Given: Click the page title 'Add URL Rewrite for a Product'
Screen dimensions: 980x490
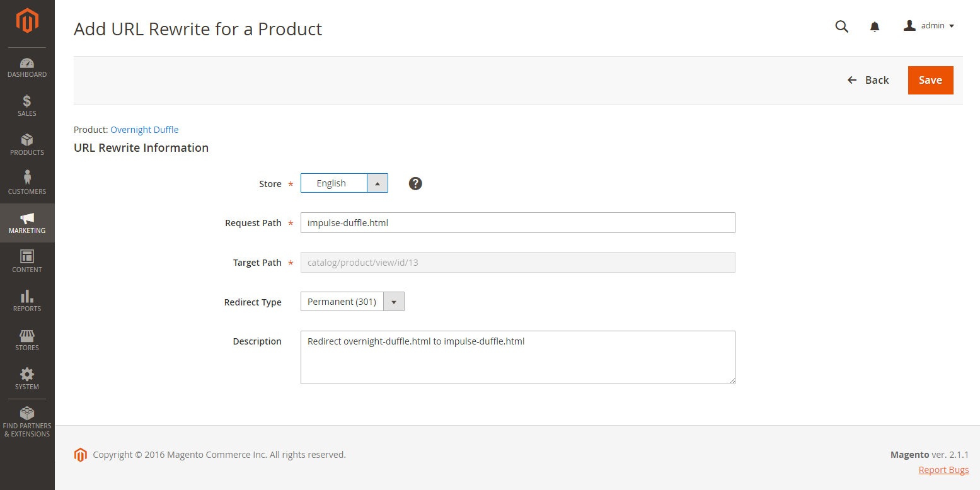Looking at the screenshot, I should click(x=198, y=29).
